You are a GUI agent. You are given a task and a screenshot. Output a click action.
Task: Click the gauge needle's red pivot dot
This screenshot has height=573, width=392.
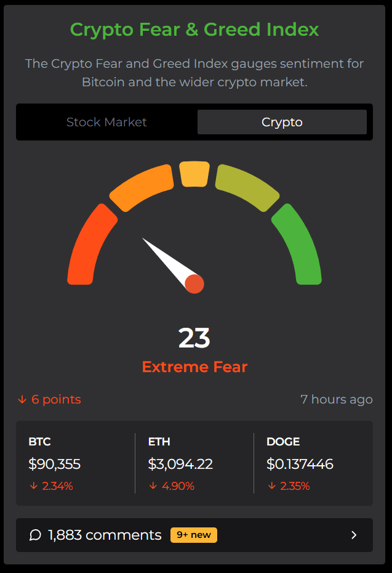pyautogui.click(x=194, y=284)
